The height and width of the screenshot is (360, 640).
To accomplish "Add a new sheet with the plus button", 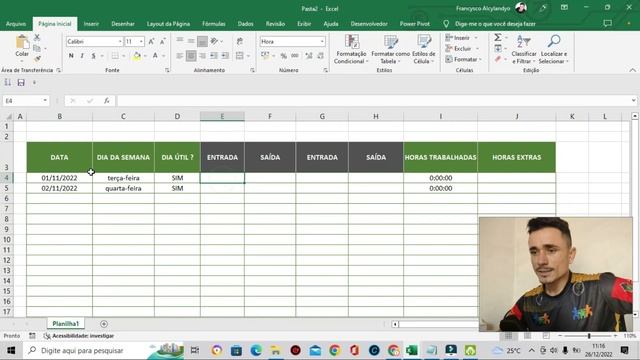I will click(104, 324).
